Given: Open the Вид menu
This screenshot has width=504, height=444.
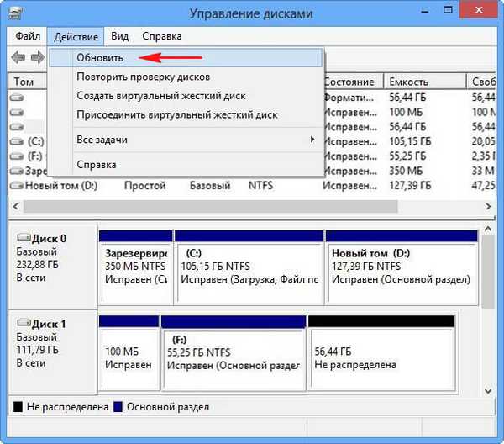Looking at the screenshot, I should (x=119, y=37).
